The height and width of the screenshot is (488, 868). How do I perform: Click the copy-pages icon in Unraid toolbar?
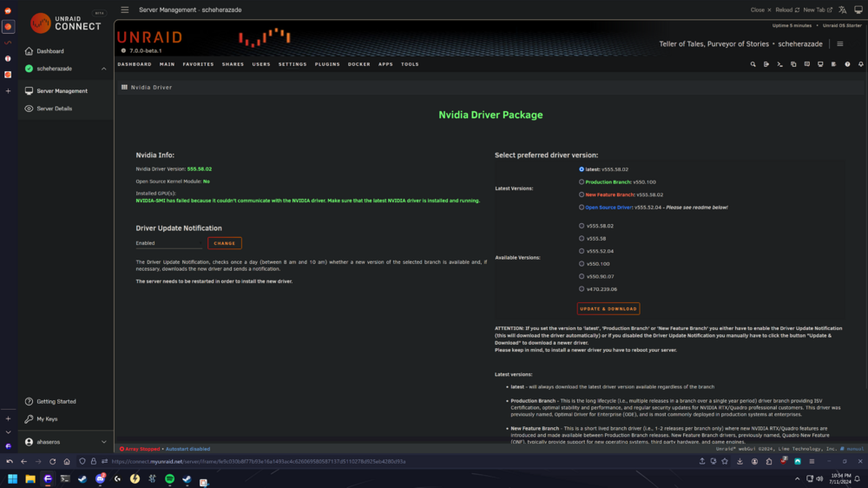[793, 64]
